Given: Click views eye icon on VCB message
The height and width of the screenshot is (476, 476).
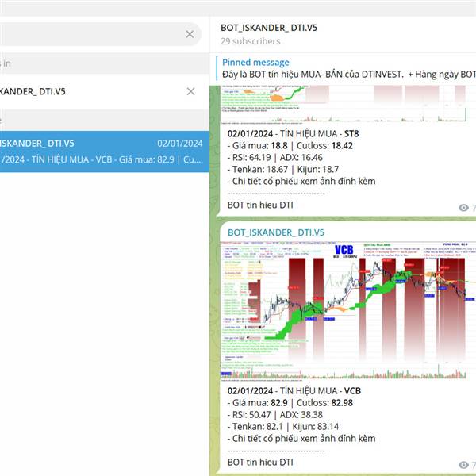Looking at the screenshot, I should pyautogui.click(x=463, y=465).
